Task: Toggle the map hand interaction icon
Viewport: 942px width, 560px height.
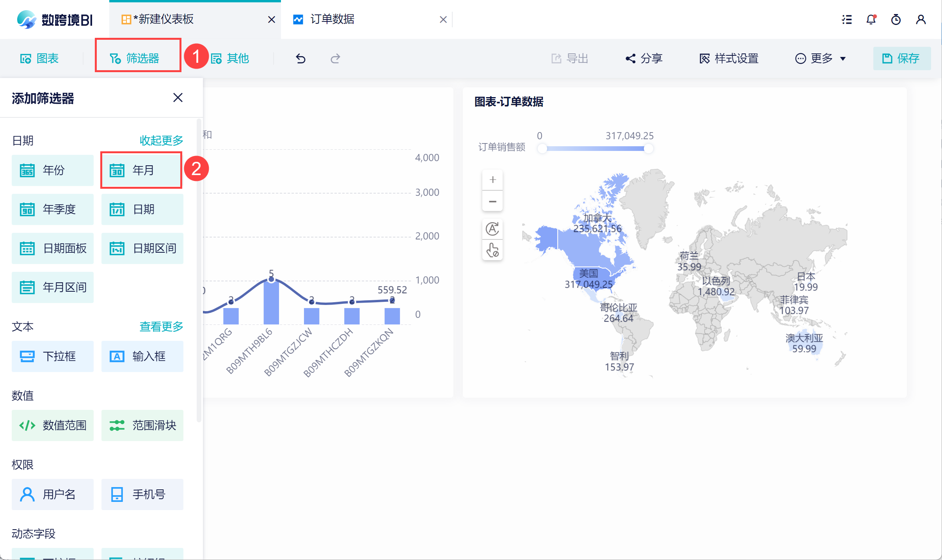Action: (x=492, y=250)
